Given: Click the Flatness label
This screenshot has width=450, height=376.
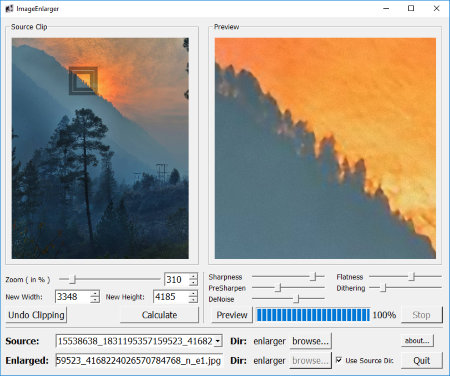Looking at the screenshot, I should click(x=350, y=277).
